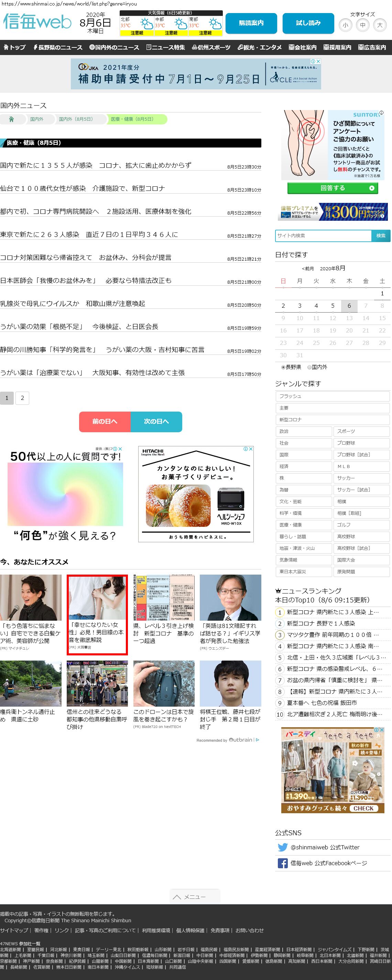
Task: Select the 長野県 radio button
Action: pos(283,367)
